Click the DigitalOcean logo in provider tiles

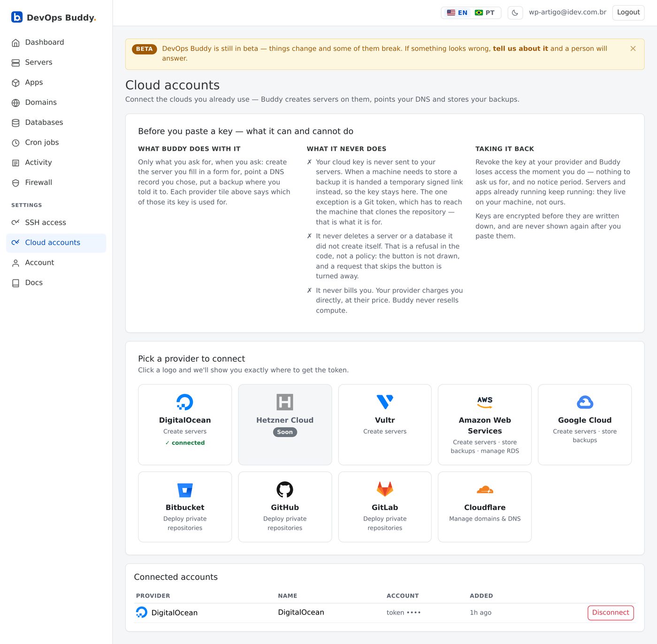pyautogui.click(x=185, y=402)
